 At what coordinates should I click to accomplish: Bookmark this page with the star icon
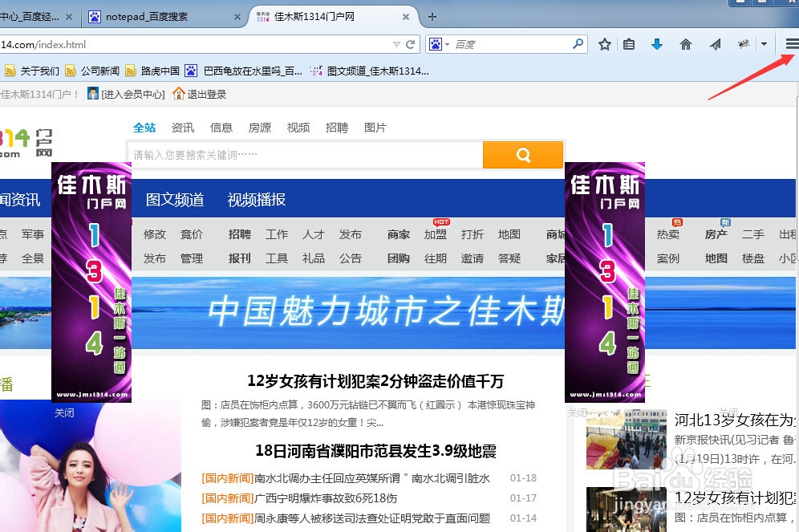[605, 44]
